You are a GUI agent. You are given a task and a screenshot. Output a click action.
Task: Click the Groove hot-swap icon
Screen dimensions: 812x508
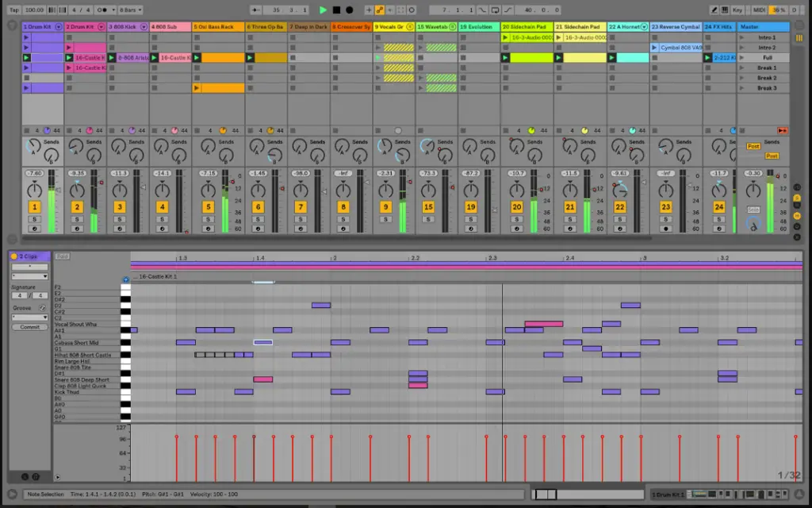(x=42, y=308)
